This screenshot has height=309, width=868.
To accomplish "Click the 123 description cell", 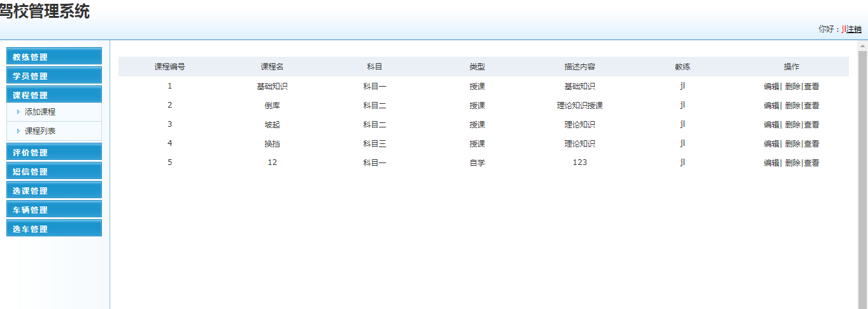I will tap(580, 162).
